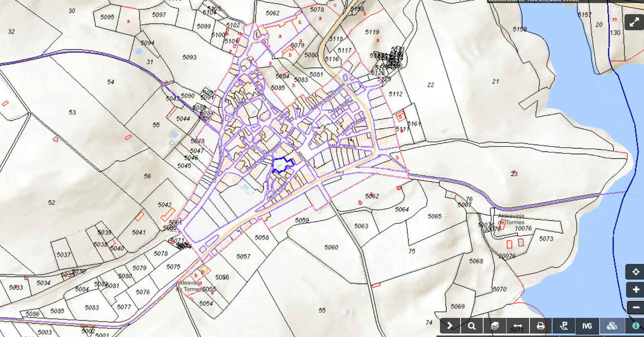Open the search magnifier tool
Image resolution: width=644 pixels, height=337 pixels.
472,326
